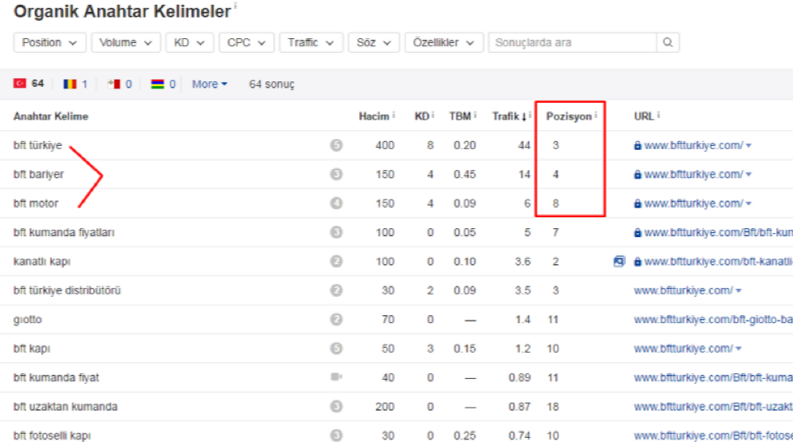Select the Mauritius flag with 0 results
The height and width of the screenshot is (446, 793).
[163, 84]
